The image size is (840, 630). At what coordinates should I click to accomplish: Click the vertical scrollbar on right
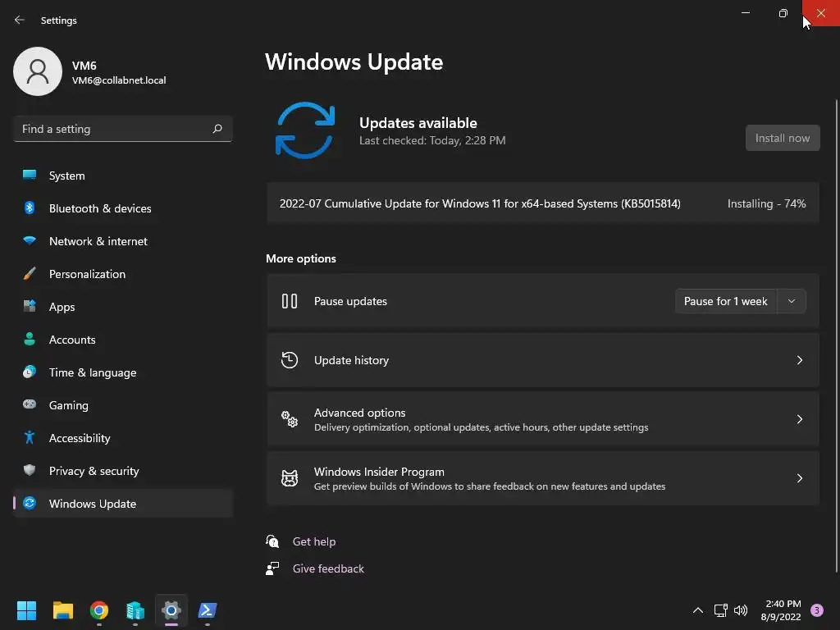coord(837,336)
